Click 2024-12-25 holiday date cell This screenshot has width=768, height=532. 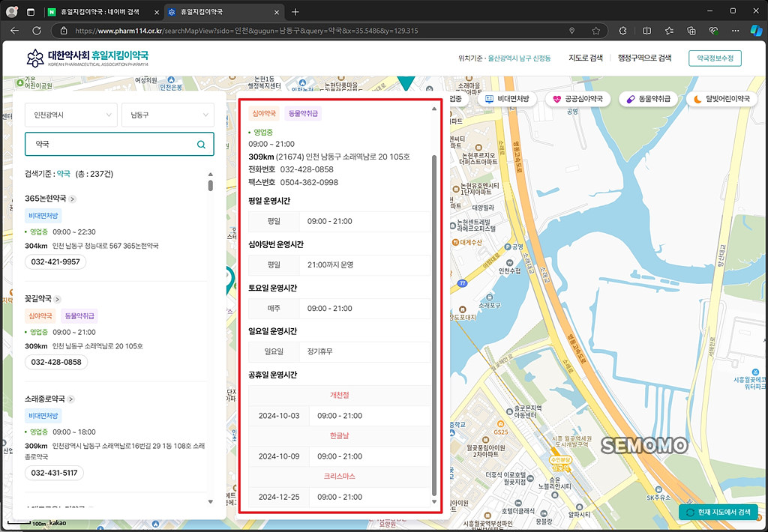279,497
